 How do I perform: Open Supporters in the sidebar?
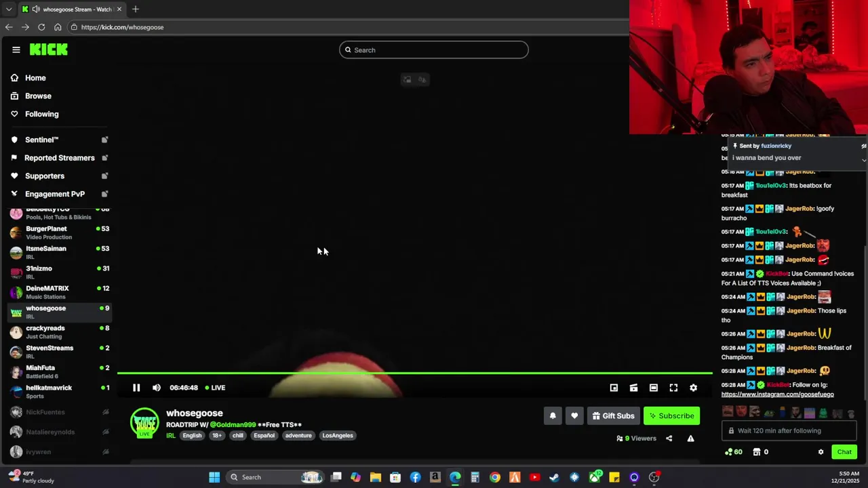(45, 176)
